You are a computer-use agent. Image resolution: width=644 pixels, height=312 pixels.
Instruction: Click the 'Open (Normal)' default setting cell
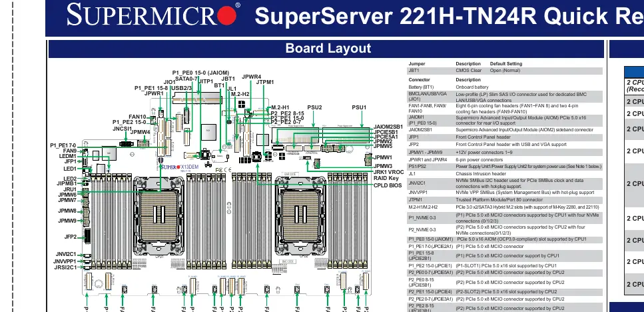tap(505, 71)
